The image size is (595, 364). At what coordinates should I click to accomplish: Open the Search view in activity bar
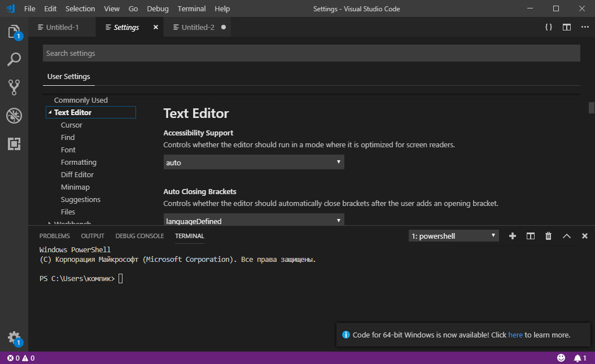(14, 59)
